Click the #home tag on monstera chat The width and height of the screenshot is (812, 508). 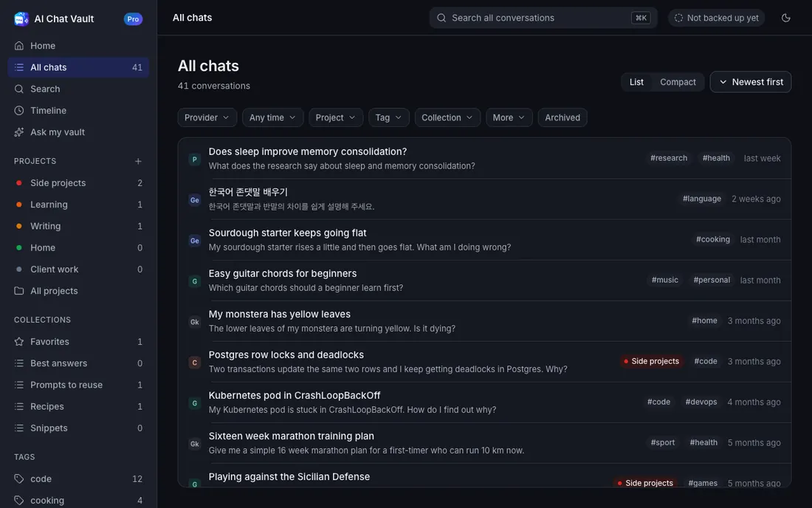point(704,320)
